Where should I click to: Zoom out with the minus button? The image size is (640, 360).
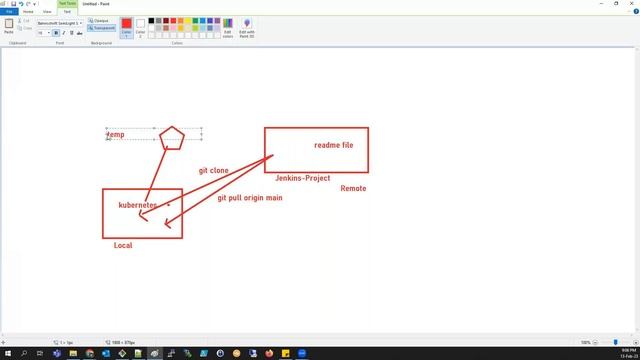click(x=595, y=342)
